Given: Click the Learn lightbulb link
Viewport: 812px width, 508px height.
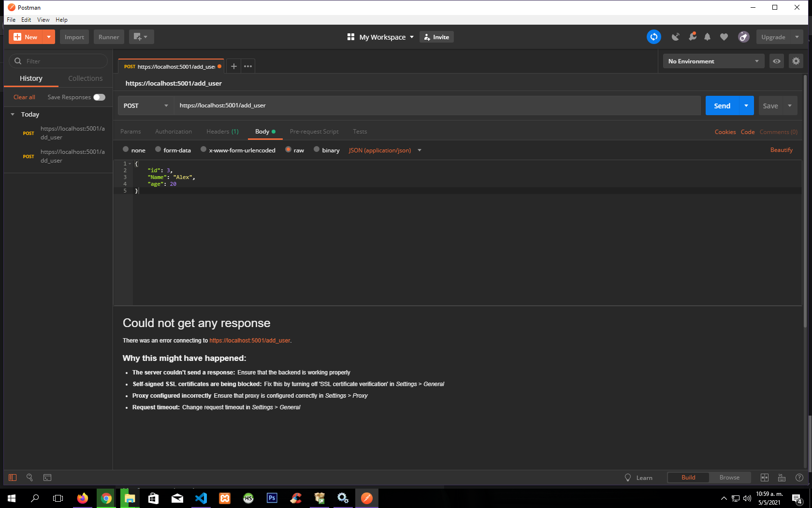Looking at the screenshot, I should point(638,478).
